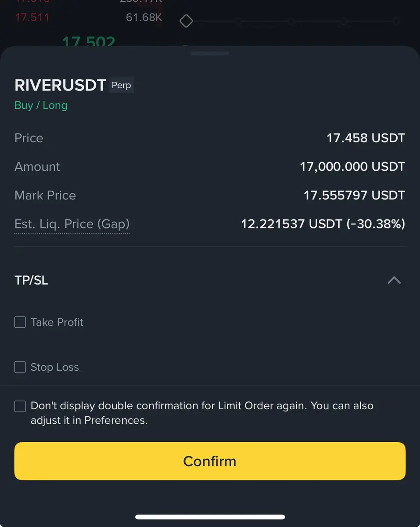The image size is (420, 527).
Task: Tap Est. Liq. Price (Gap) info label
Action: click(x=72, y=224)
